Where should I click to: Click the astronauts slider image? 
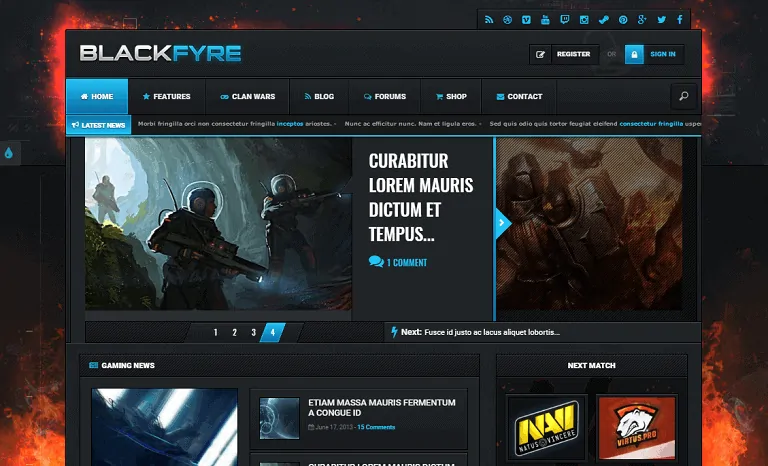pos(218,223)
